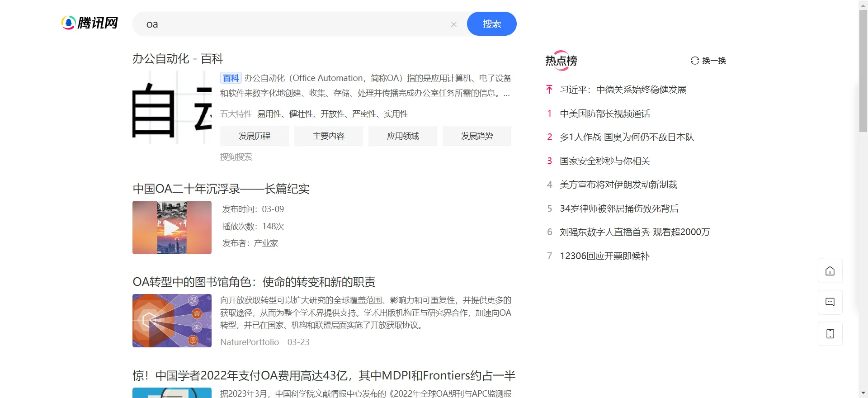The image size is (868, 398).
Task: Click the scrollbar down arrow
Action: 863,393
